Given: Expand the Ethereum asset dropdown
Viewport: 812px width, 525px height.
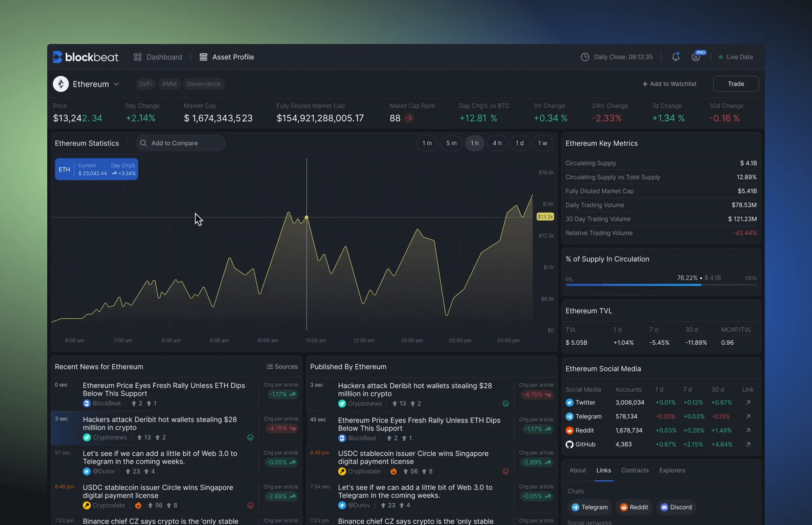Looking at the screenshot, I should [x=116, y=84].
